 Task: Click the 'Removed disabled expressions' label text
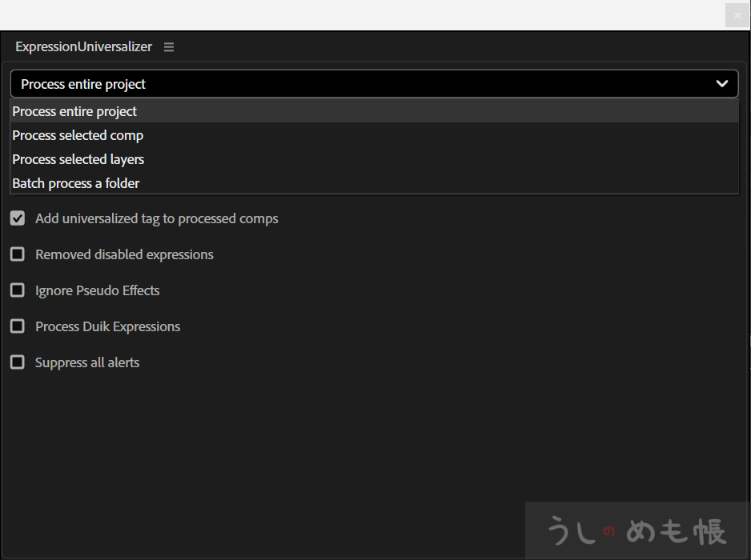(x=124, y=254)
